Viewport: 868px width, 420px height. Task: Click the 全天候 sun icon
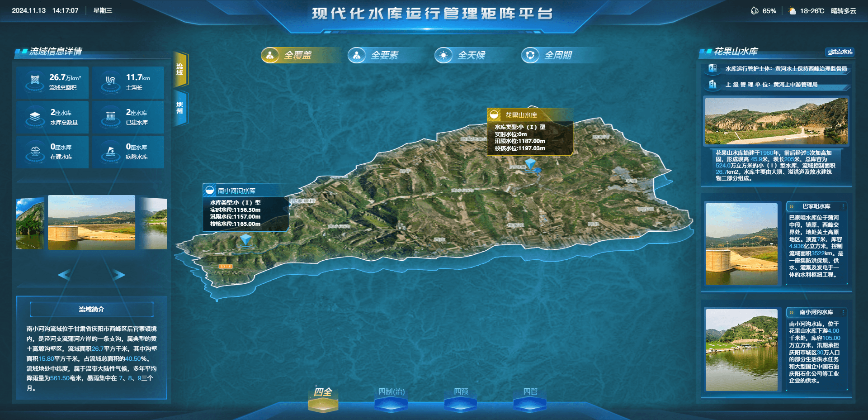[443, 55]
